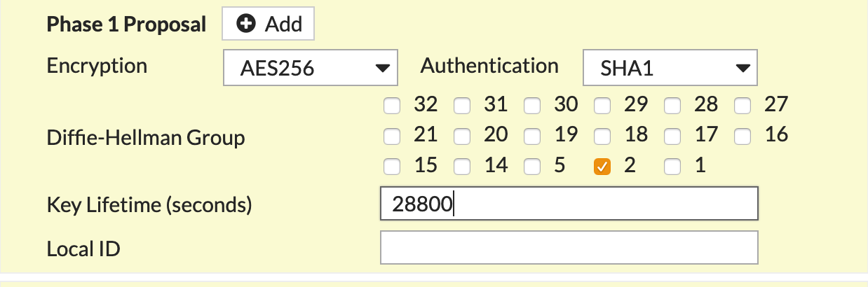The width and height of the screenshot is (868, 287).
Task: Focus the Local ID input field
Action: click(x=569, y=248)
